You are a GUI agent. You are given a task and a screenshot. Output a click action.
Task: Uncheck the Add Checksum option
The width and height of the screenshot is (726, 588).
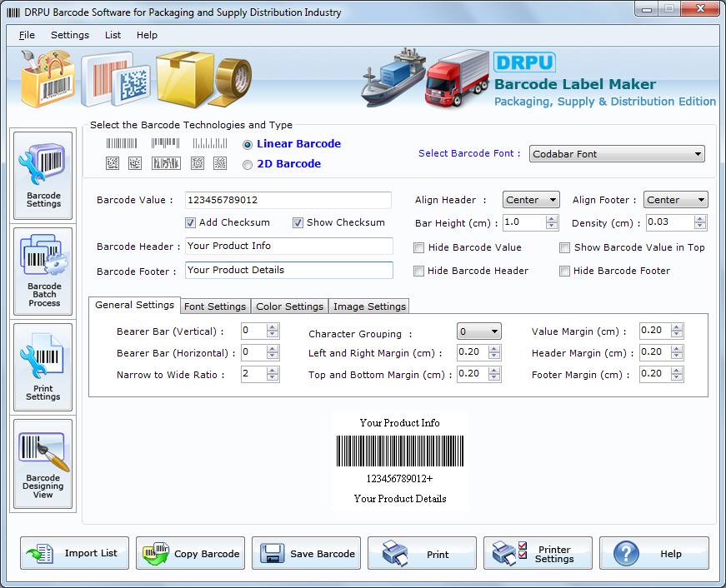[191, 222]
